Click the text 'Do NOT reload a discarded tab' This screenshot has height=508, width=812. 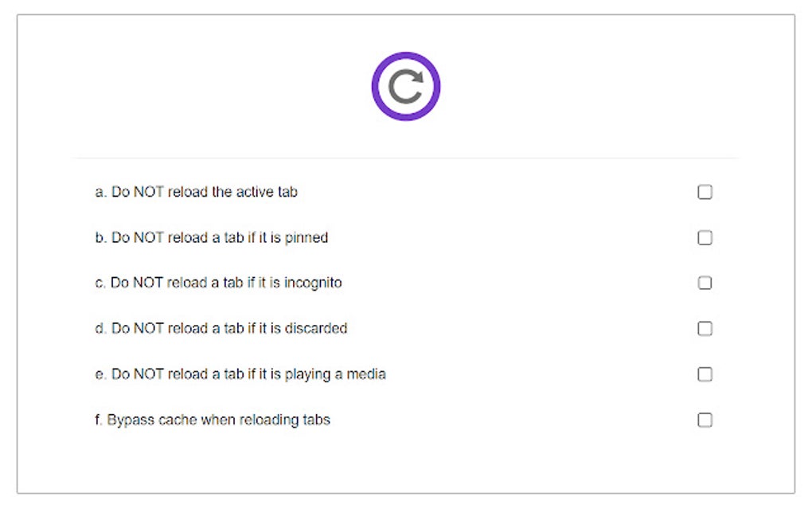221,328
